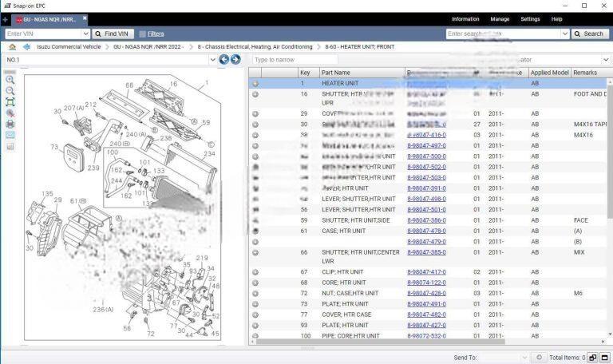
Task: Fit the diagram to the window
Action: (10, 102)
